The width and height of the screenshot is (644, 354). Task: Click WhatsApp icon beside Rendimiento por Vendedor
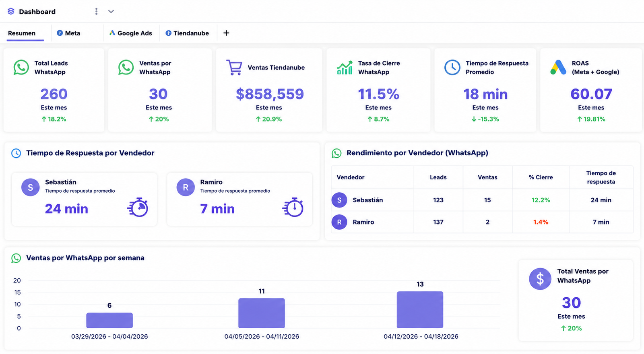click(336, 153)
